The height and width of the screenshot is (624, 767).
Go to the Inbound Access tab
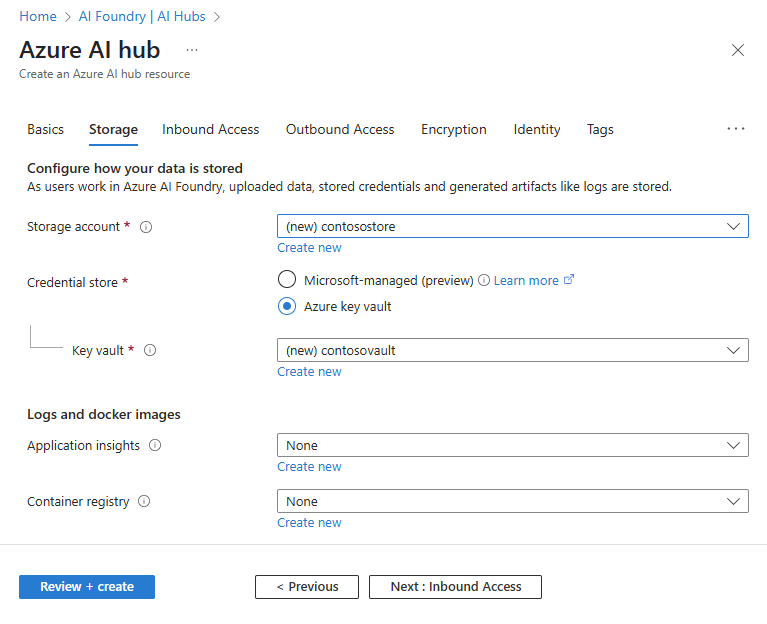tap(211, 130)
